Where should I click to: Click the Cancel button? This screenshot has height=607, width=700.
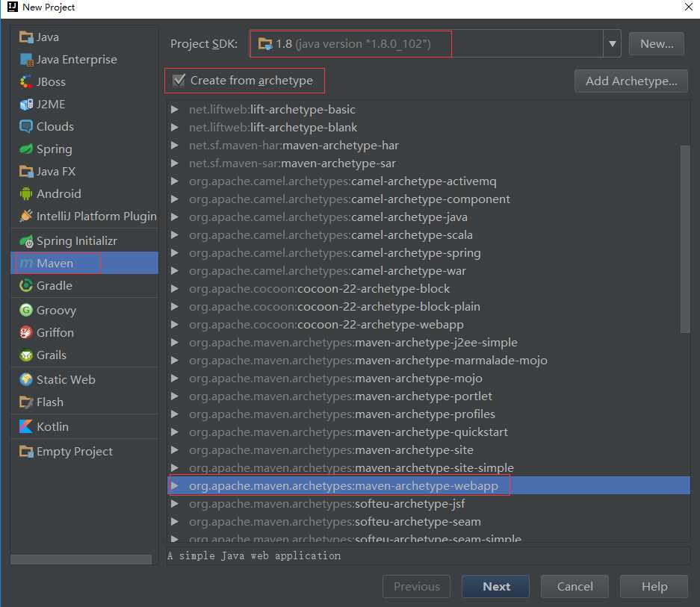pyautogui.click(x=574, y=587)
